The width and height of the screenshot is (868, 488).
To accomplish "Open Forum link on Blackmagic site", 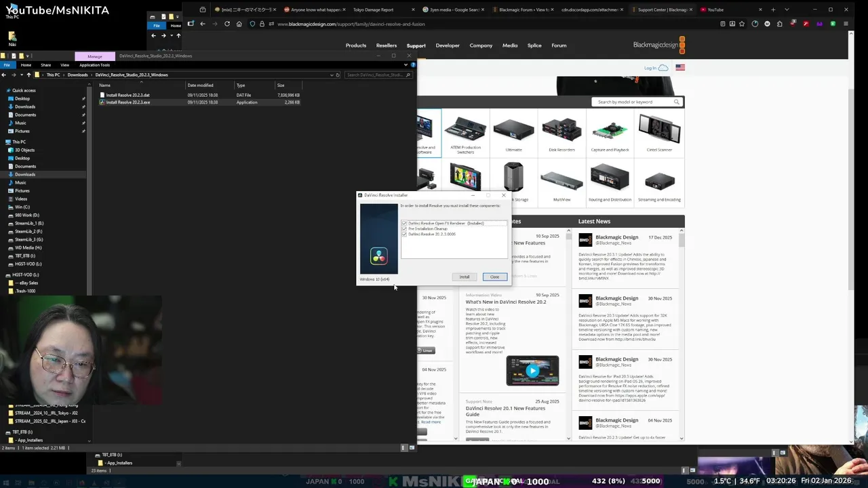I will [x=559, y=45].
